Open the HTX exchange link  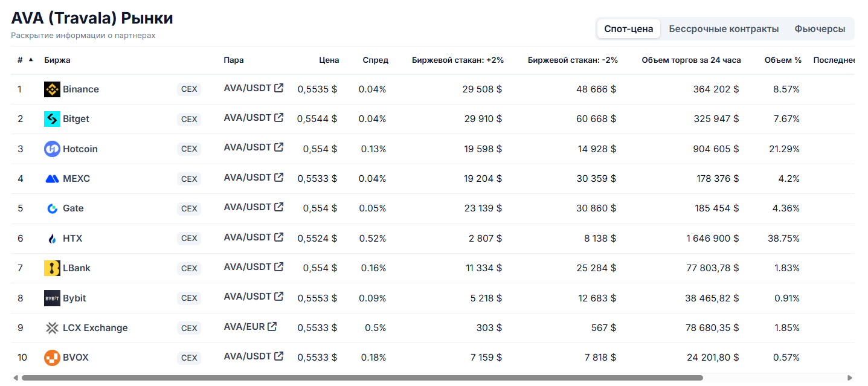point(72,239)
